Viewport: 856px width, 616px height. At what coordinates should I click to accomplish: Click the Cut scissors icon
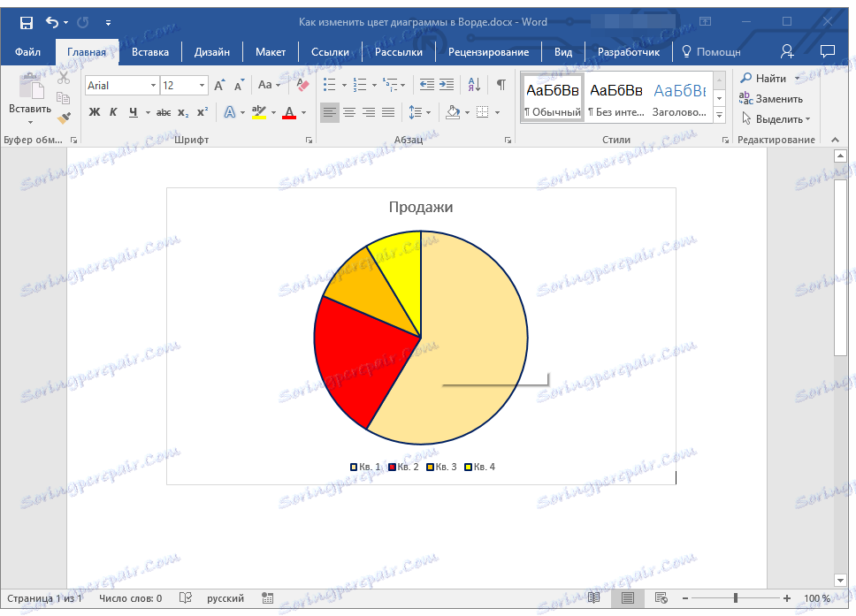coord(64,78)
